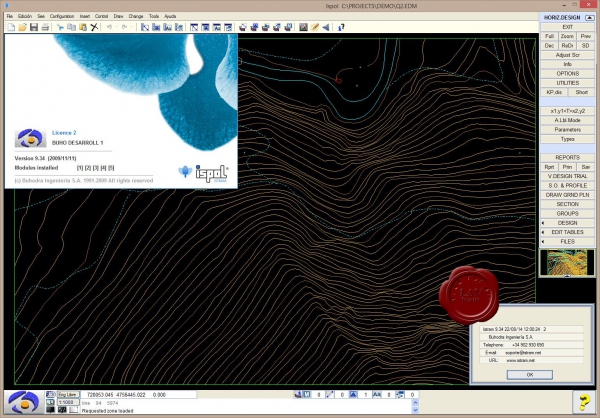
Task: Click the V.DESIGN TRIAL button
Action: click(x=567, y=176)
